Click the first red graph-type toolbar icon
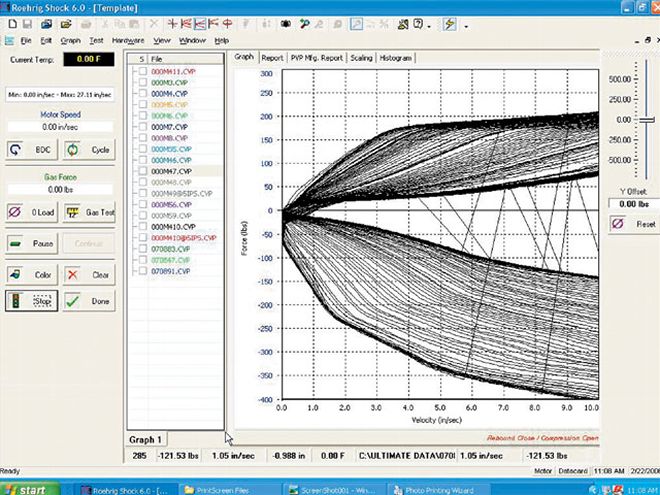 pos(172,24)
